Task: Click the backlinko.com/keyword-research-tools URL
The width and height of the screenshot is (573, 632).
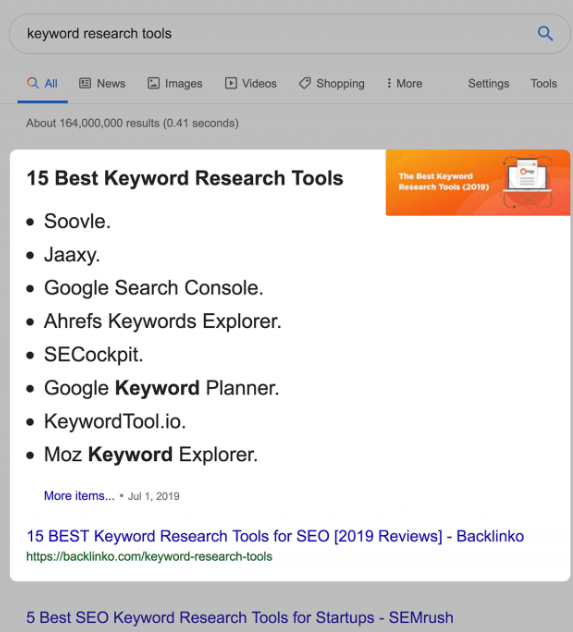Action: (x=149, y=557)
